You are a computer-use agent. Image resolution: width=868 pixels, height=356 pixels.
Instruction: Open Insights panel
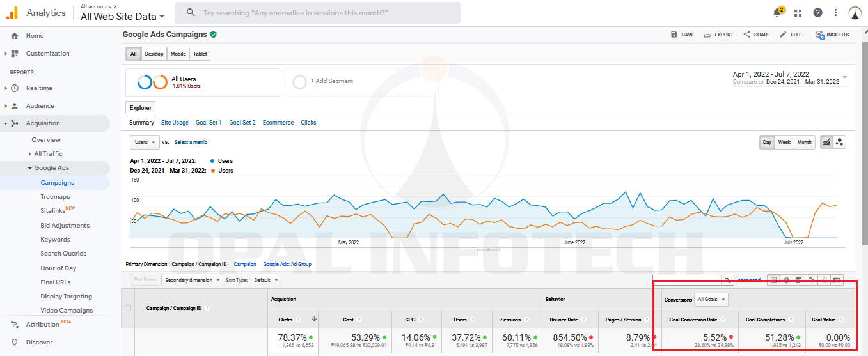(x=832, y=35)
